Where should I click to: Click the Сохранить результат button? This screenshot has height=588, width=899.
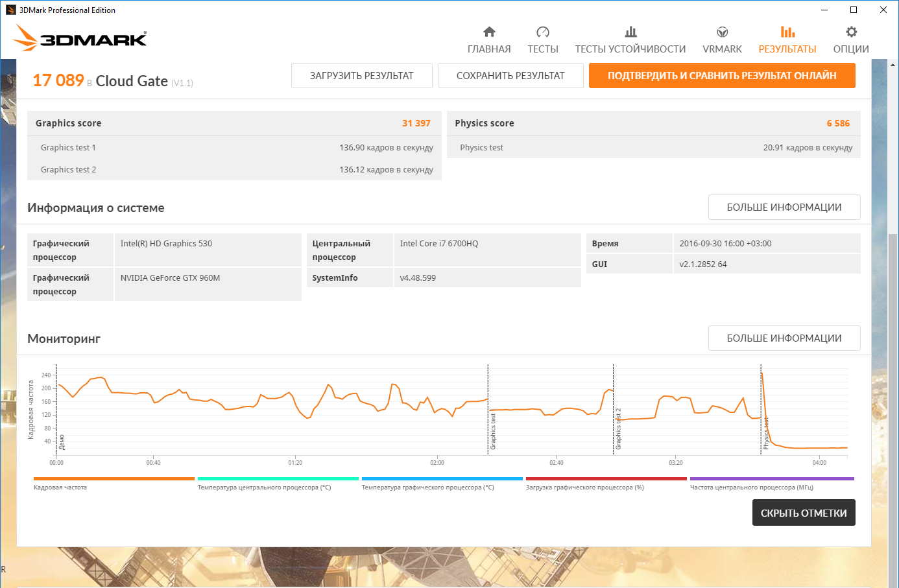click(x=510, y=75)
